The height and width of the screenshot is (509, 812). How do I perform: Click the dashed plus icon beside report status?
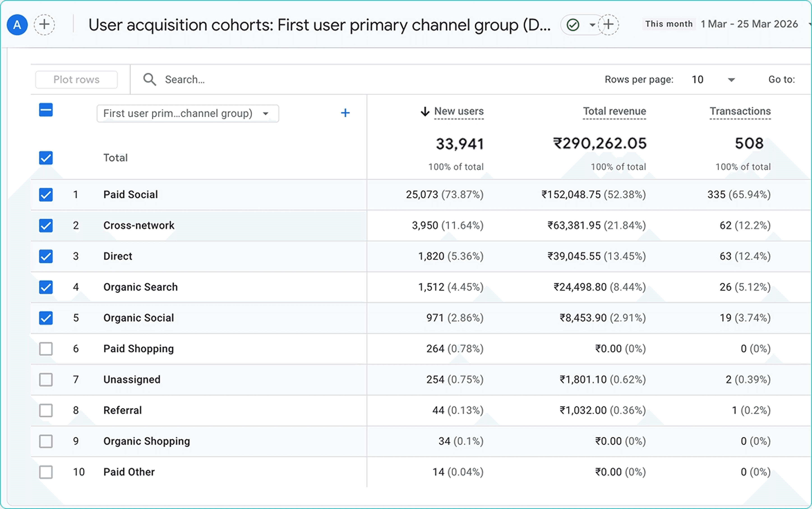pos(608,25)
